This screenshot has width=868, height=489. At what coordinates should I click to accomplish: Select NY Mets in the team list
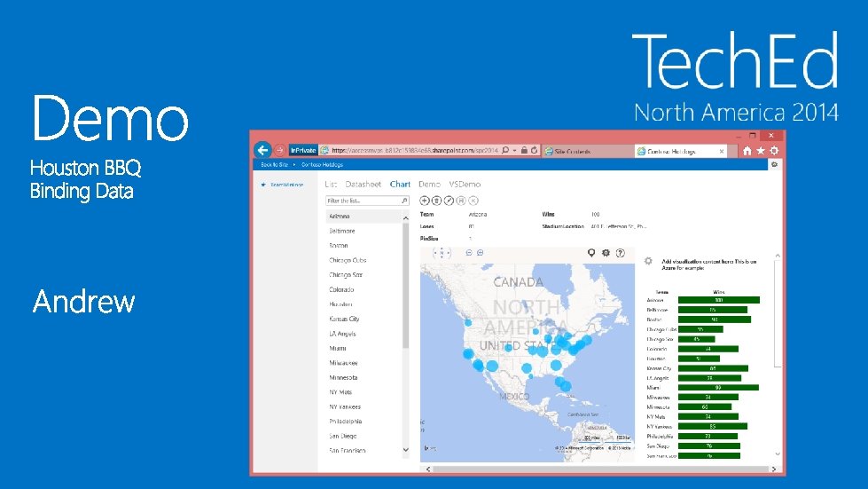click(364, 391)
